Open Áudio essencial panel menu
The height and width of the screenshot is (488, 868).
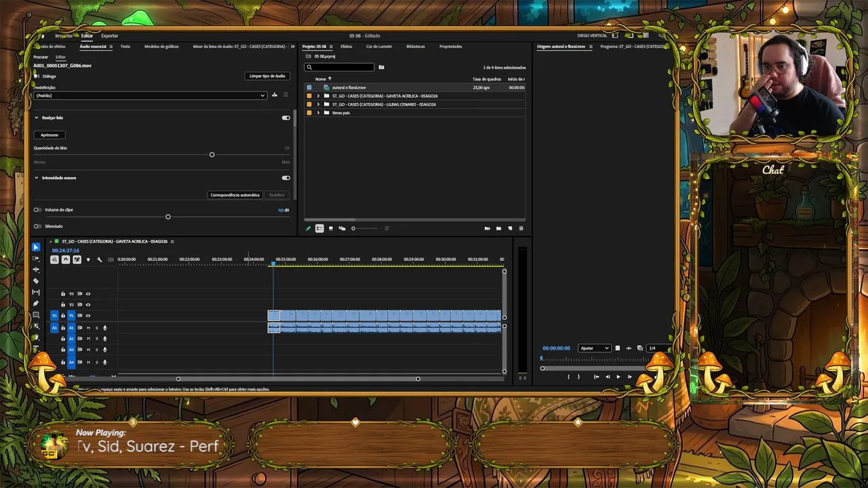point(112,47)
